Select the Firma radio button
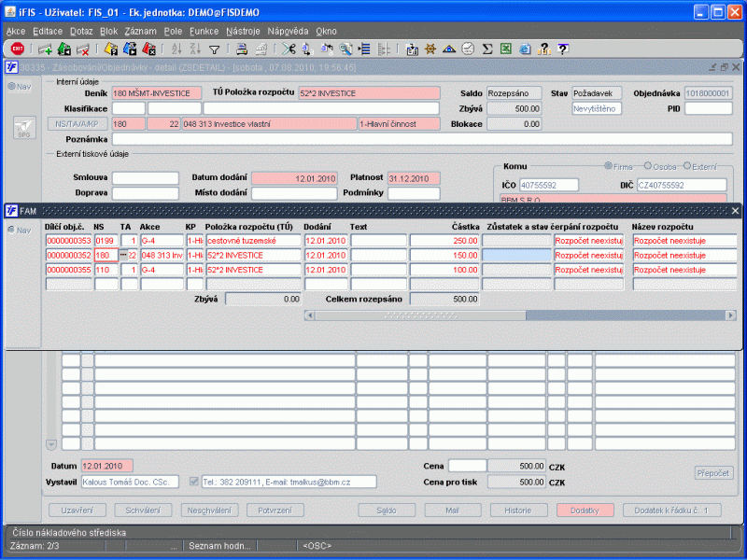 [x=610, y=166]
